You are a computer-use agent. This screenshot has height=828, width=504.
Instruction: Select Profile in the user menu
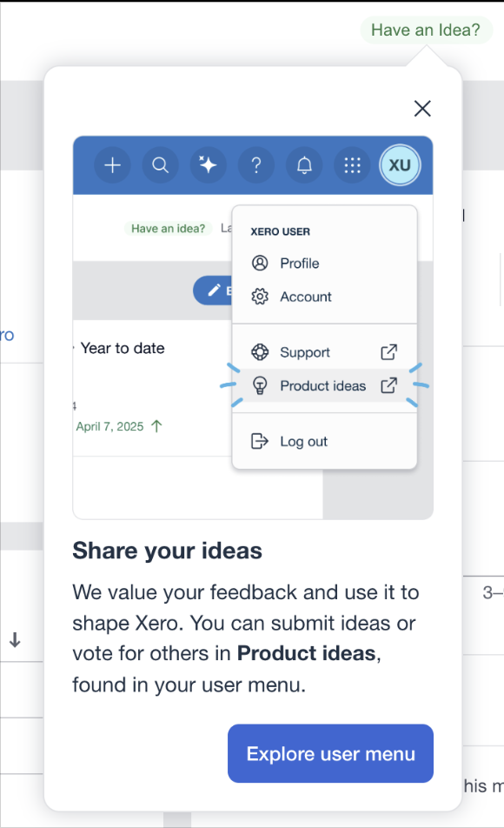(325, 263)
